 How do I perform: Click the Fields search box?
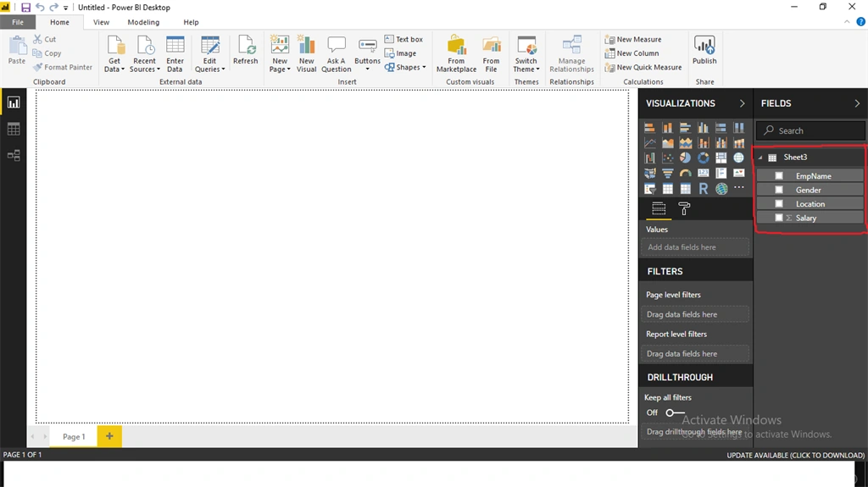coord(810,130)
